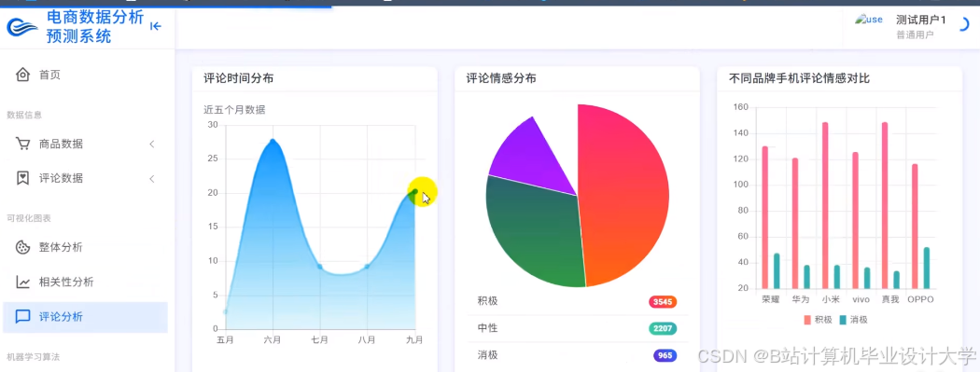This screenshot has width=980, height=372.
Task: Click the shopping cart icon for 商品数据
Action: pyautogui.click(x=22, y=145)
